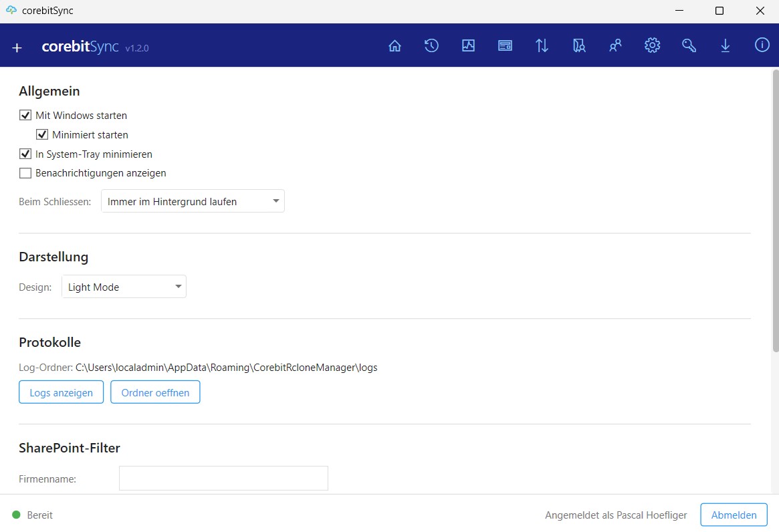Screen dimensions: 779x532
Task: Click the 'Abmelden' button
Action: coord(734,515)
